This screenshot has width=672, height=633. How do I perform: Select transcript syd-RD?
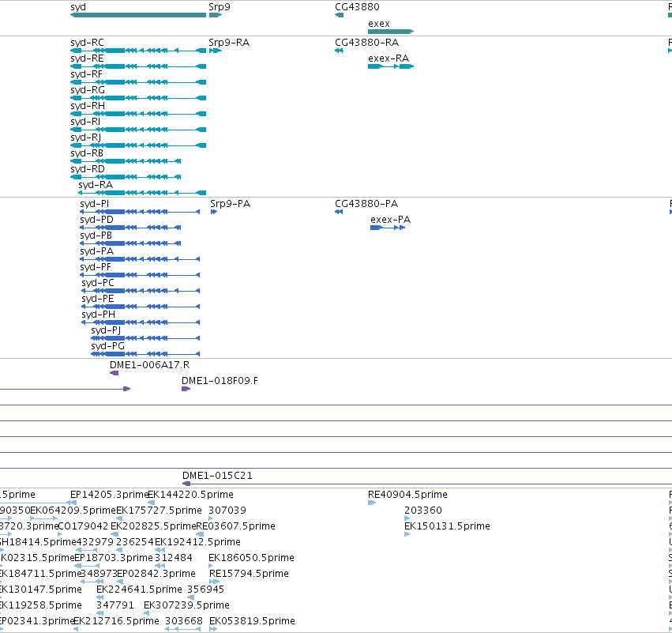(126, 177)
